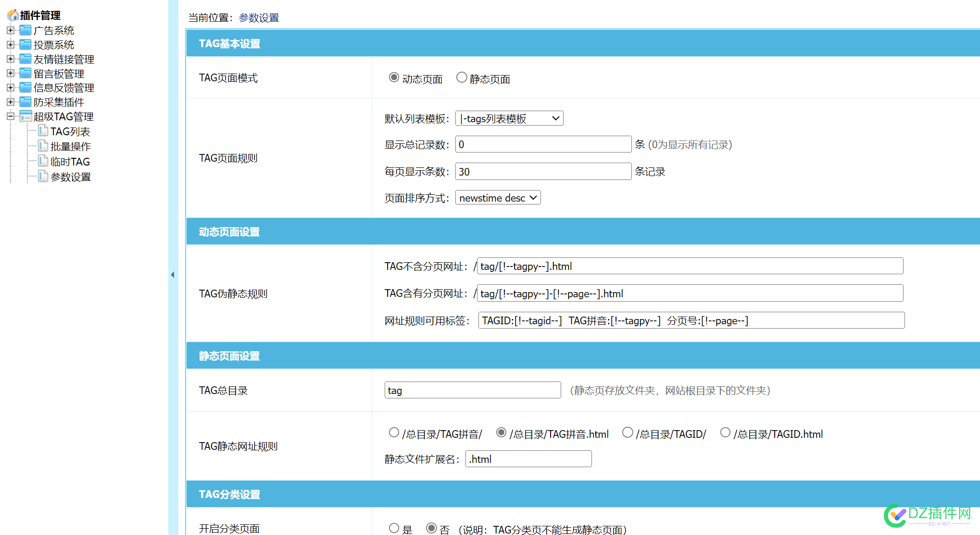The height and width of the screenshot is (535, 980).
Task: Choose the /总目录/TAGID.html URL rule
Action: 725,433
